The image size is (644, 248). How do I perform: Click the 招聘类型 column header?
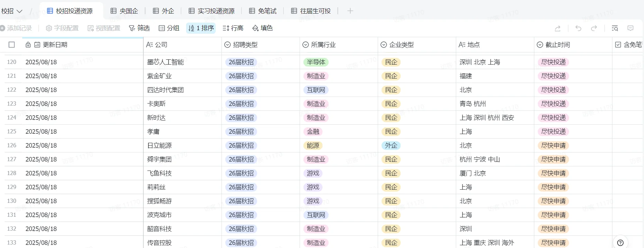[261, 45]
